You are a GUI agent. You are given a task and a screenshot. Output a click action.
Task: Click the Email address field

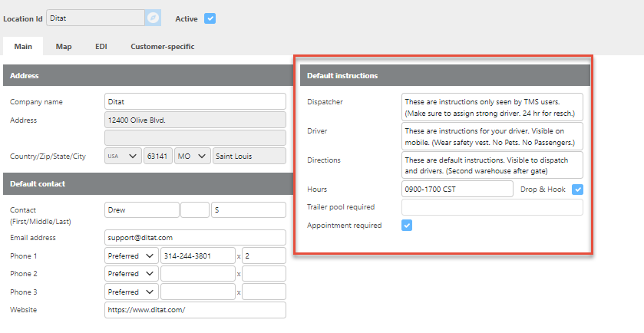pyautogui.click(x=195, y=237)
